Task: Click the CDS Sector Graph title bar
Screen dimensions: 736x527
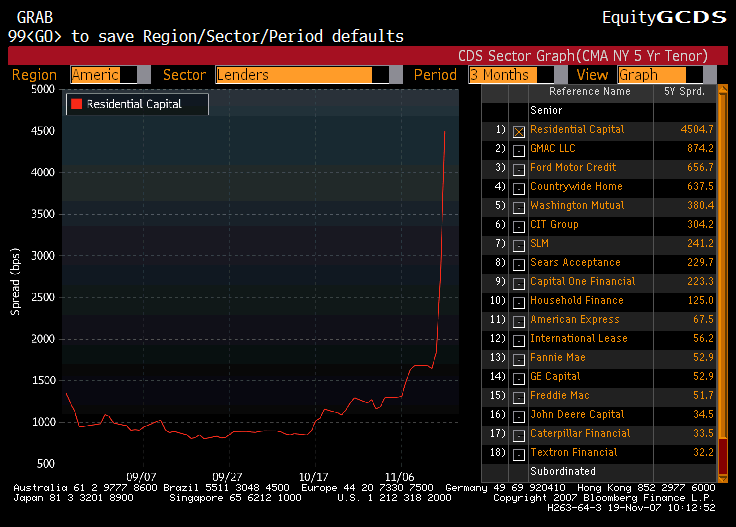Action: pyautogui.click(x=368, y=56)
